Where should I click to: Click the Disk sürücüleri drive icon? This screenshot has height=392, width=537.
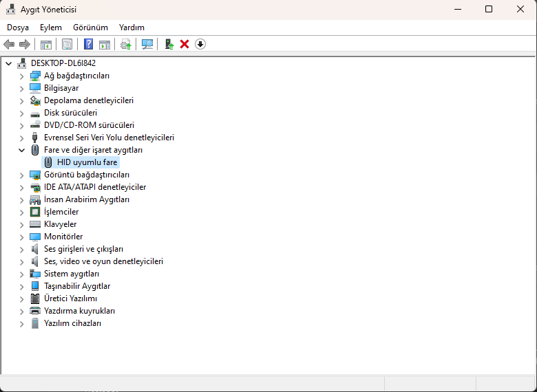35,113
